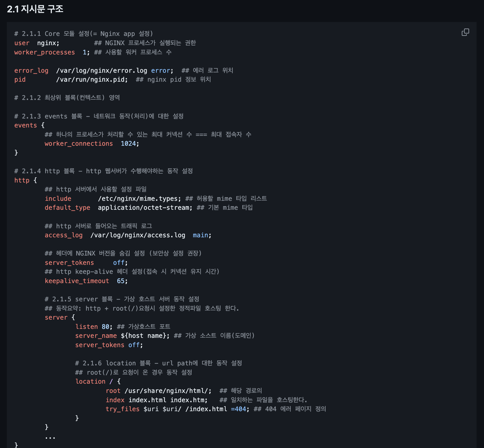484x448 pixels.
Task: Click the comment "# 2.1.3 events 블록"
Action: [48, 116]
